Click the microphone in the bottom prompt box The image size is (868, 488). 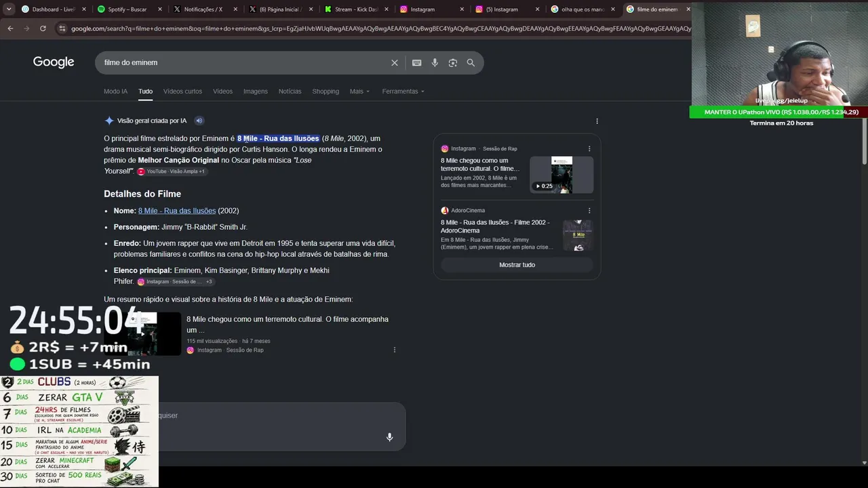[389, 437]
